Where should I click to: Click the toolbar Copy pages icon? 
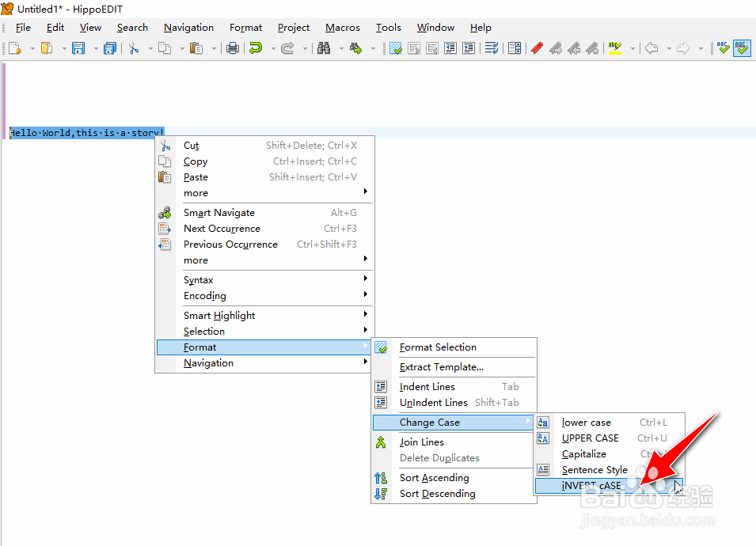tap(165, 48)
